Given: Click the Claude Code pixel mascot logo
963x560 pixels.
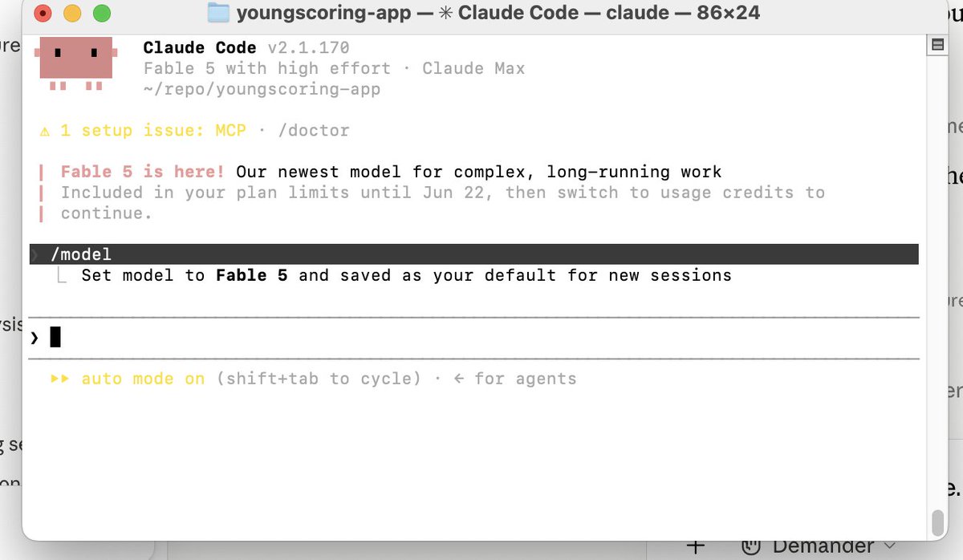Looking at the screenshot, I should pos(76,63).
